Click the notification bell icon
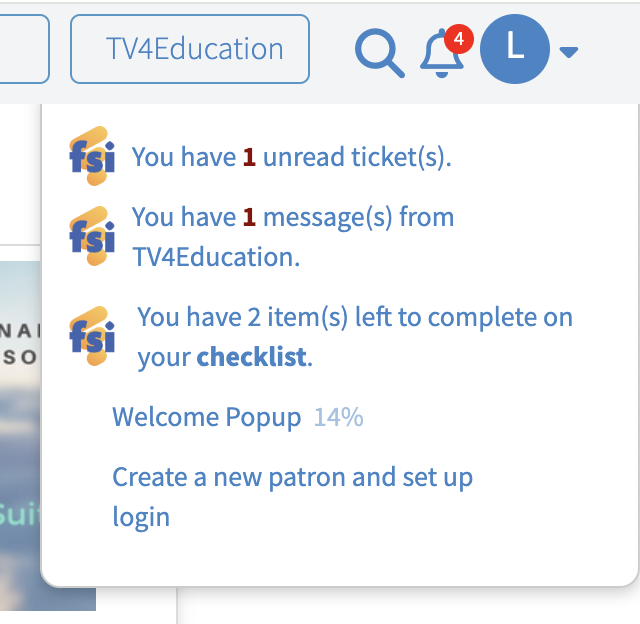The image size is (640, 624). pos(441,53)
